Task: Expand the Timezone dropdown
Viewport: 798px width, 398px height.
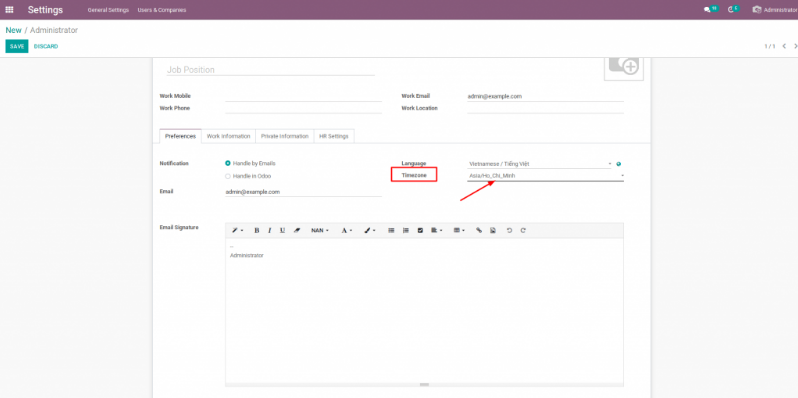Action: (x=546, y=176)
